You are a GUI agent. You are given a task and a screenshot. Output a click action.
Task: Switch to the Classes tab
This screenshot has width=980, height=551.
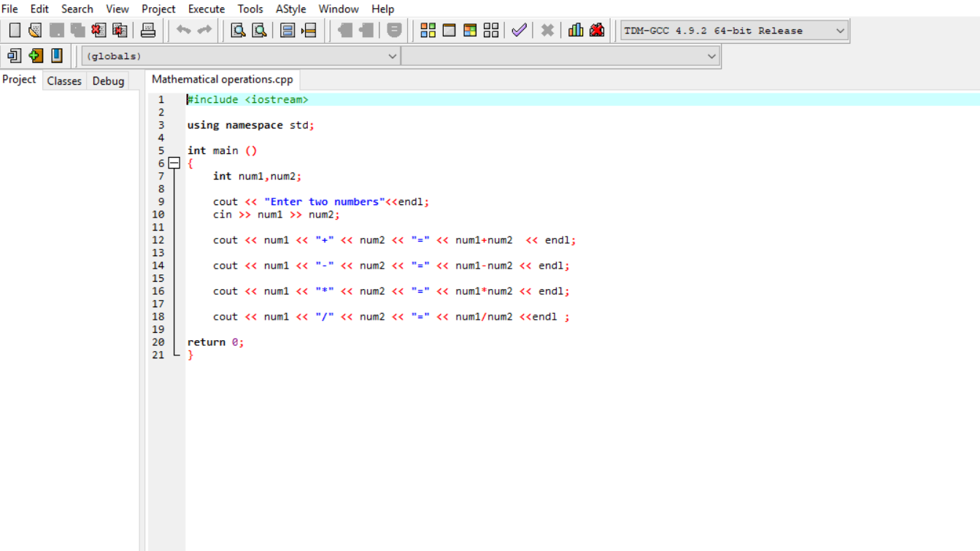pos(64,81)
